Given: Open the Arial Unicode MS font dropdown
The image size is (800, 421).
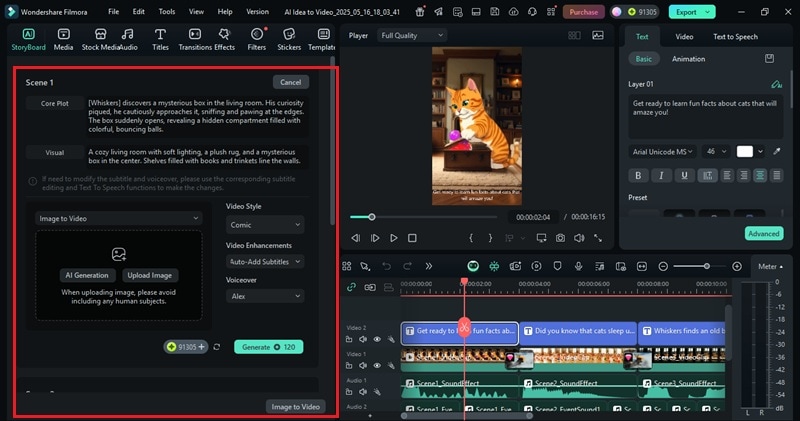Looking at the screenshot, I should tap(662, 152).
